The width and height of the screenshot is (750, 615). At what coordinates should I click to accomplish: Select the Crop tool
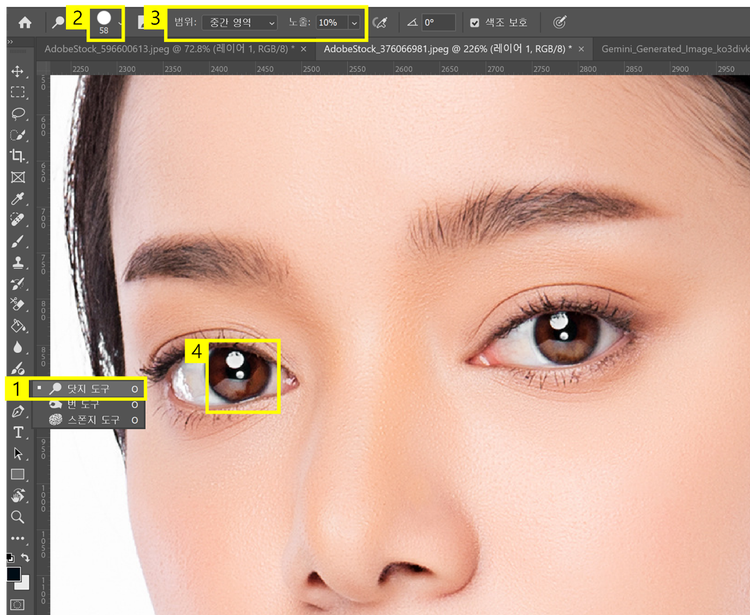(18, 156)
